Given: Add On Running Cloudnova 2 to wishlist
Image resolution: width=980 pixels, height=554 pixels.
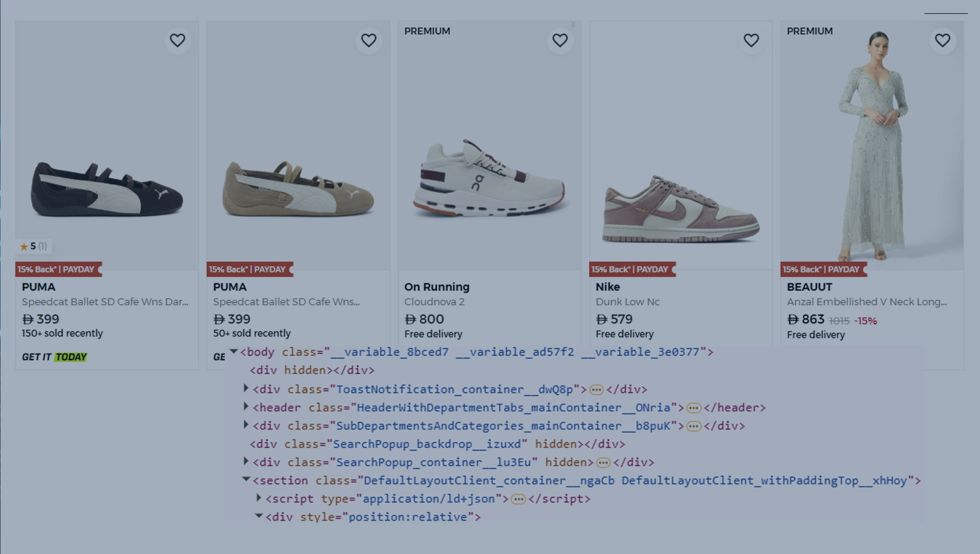Looking at the screenshot, I should (560, 41).
